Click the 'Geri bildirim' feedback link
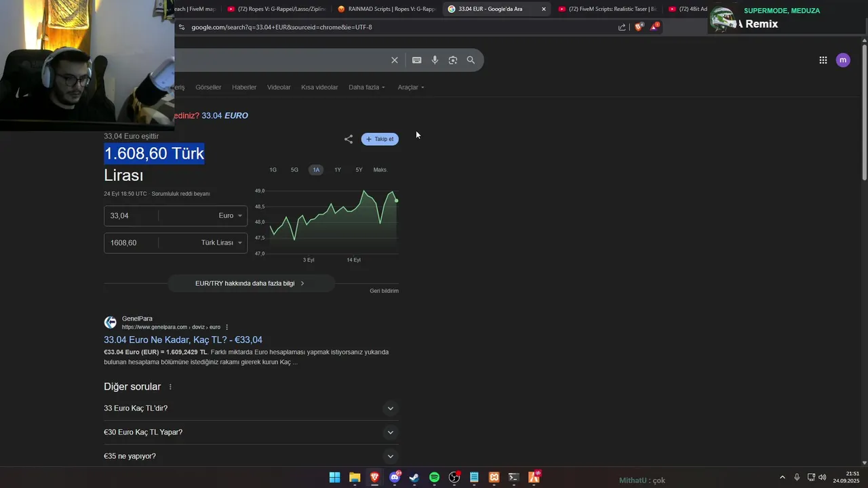Image resolution: width=868 pixels, height=488 pixels. 384,291
